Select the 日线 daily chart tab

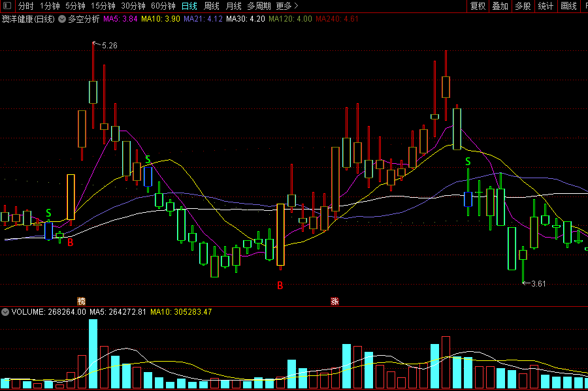coord(189,6)
